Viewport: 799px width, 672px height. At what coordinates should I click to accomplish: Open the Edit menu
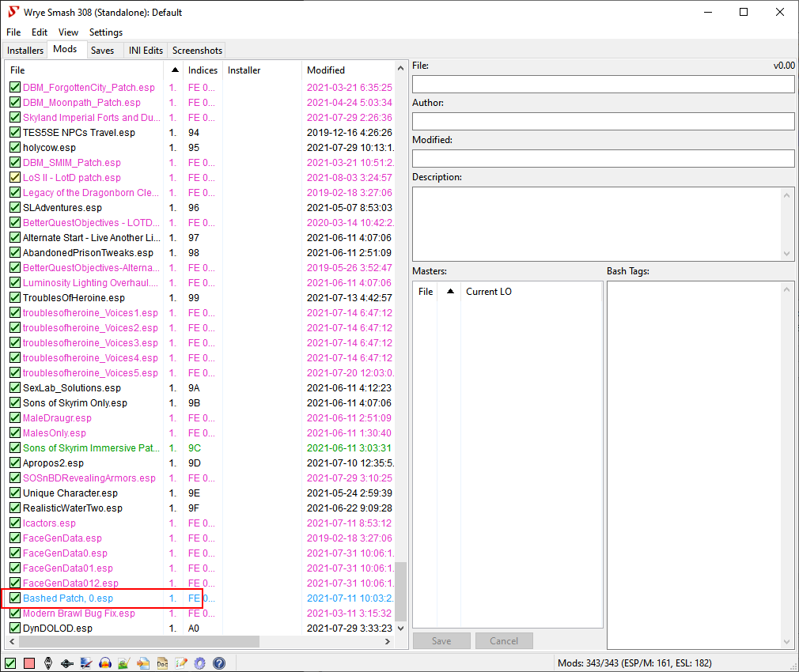coord(40,32)
